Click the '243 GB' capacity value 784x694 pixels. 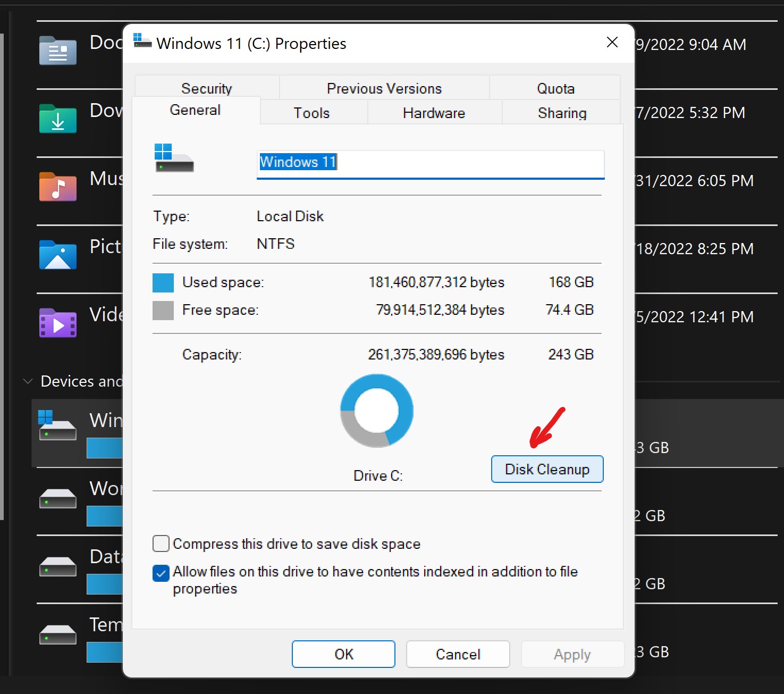coord(571,354)
